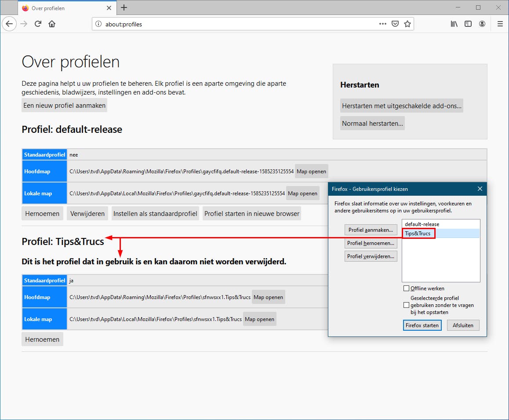Open the Library icon in toolbar

(454, 24)
